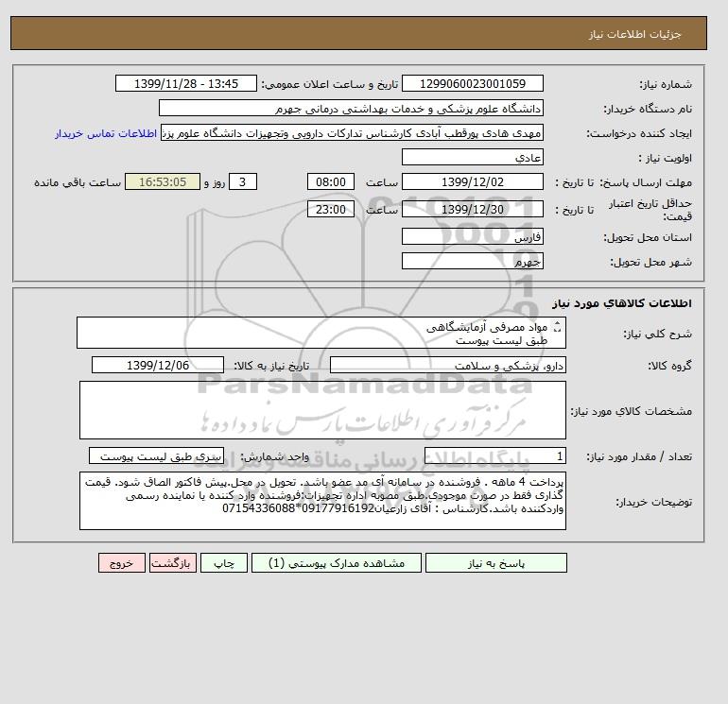Click the مشخصات کالای مورد نیاز label

[632, 411]
